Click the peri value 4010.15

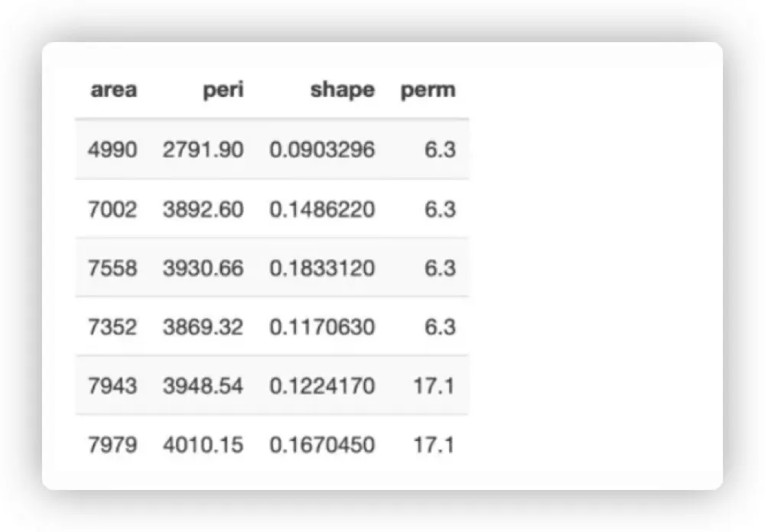[x=203, y=444]
